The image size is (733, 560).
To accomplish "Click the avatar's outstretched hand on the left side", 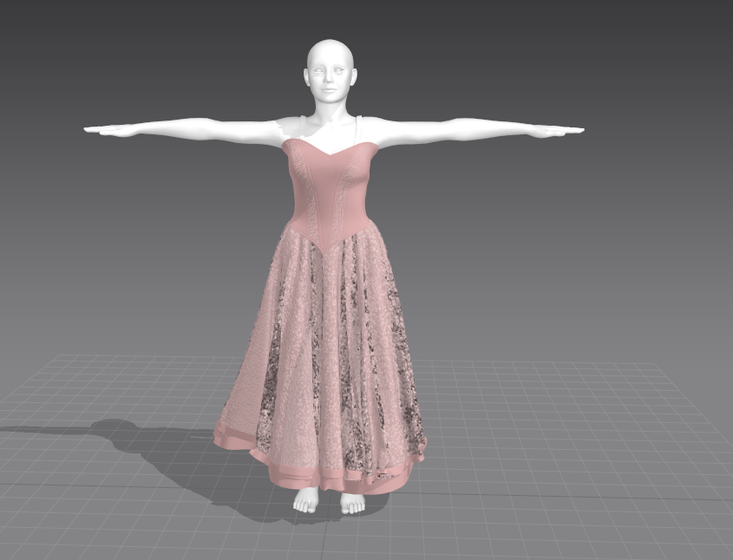I will [110, 130].
